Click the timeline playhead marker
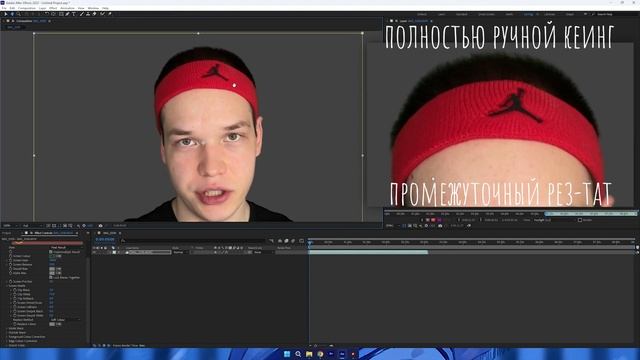The image size is (640, 360). click(310, 242)
